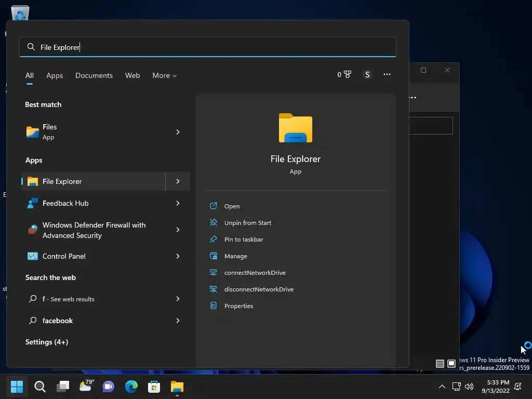532x399 pixels.
Task: Open the rewards trophy points indicator
Action: coord(344,75)
